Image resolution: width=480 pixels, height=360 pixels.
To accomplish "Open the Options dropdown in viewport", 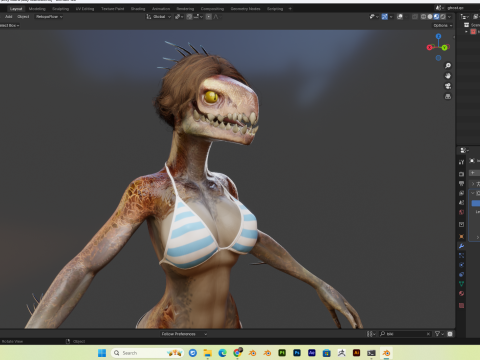I will pos(443,25).
